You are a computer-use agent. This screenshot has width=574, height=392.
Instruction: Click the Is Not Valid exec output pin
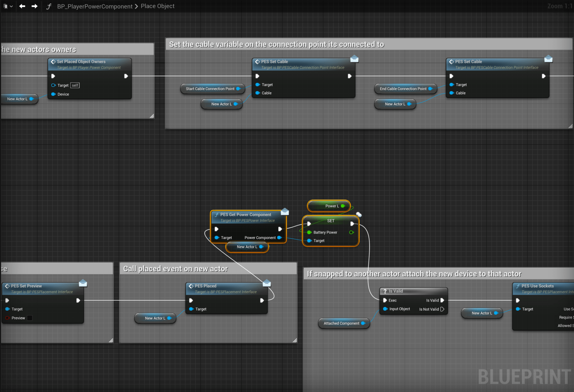[x=442, y=309]
